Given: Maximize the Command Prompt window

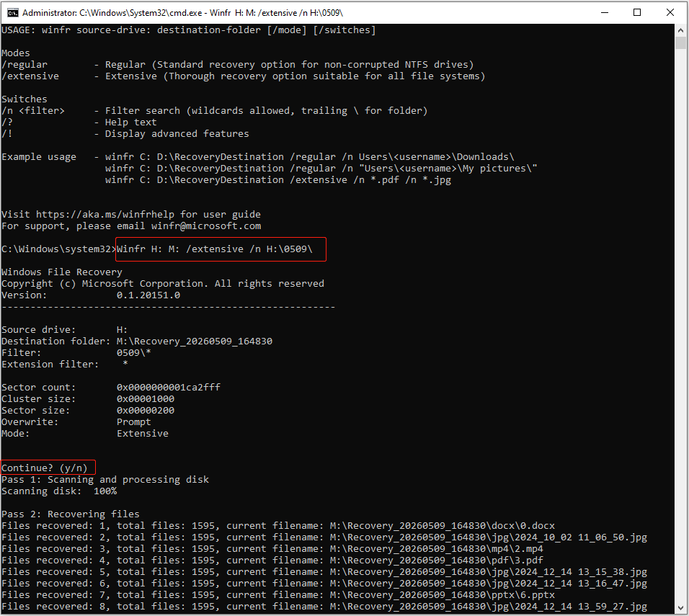Looking at the screenshot, I should point(637,13).
